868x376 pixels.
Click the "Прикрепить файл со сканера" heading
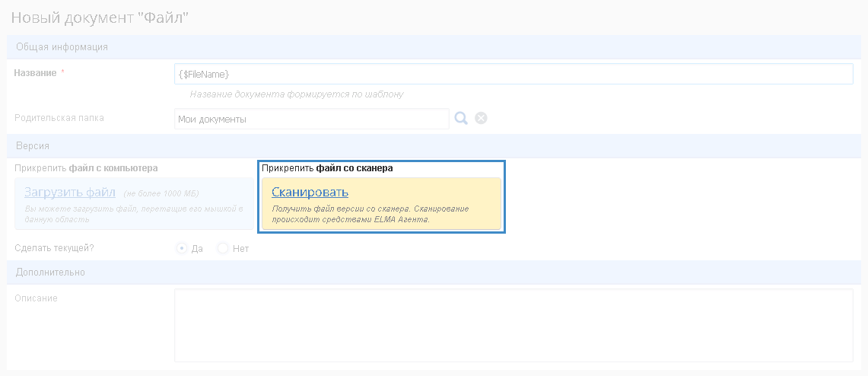(327, 167)
